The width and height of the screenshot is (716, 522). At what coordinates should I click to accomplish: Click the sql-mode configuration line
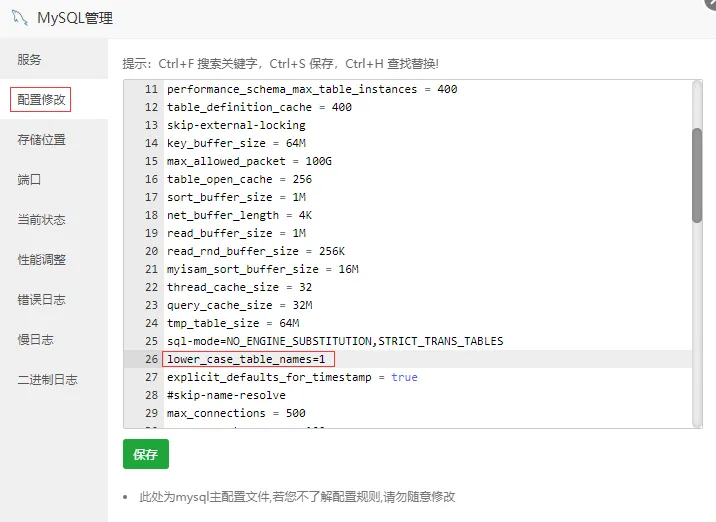coord(334,341)
